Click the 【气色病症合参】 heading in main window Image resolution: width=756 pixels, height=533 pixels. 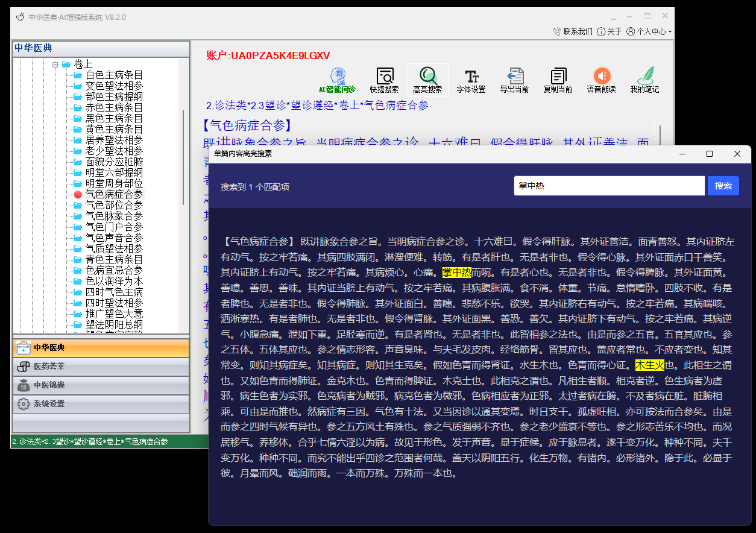point(248,125)
